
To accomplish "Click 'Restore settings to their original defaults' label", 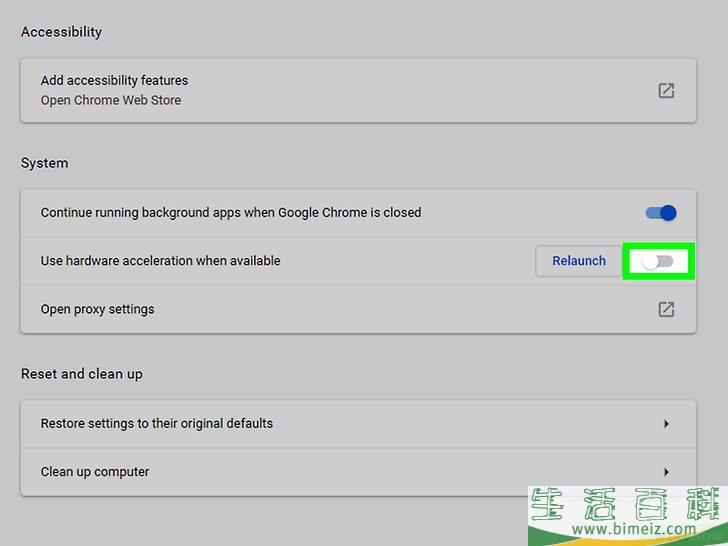I will (157, 423).
